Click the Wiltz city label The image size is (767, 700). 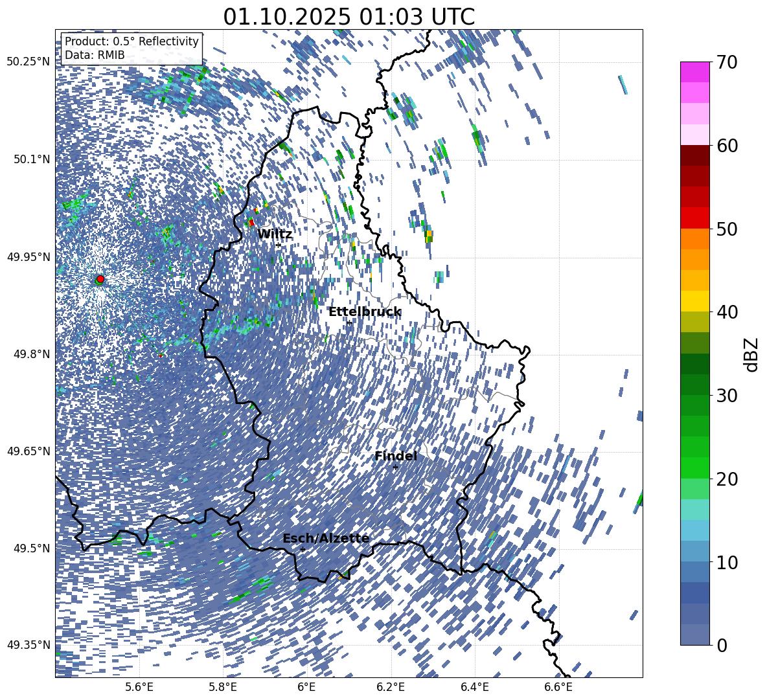[x=275, y=234]
